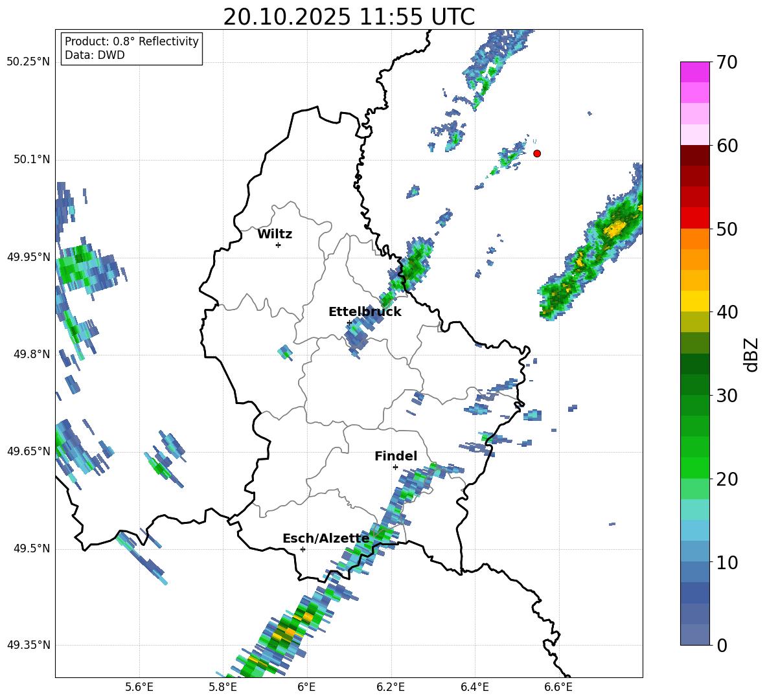767x700 pixels.
Task: Click the colorbar tick label 20
Action: coord(727,480)
